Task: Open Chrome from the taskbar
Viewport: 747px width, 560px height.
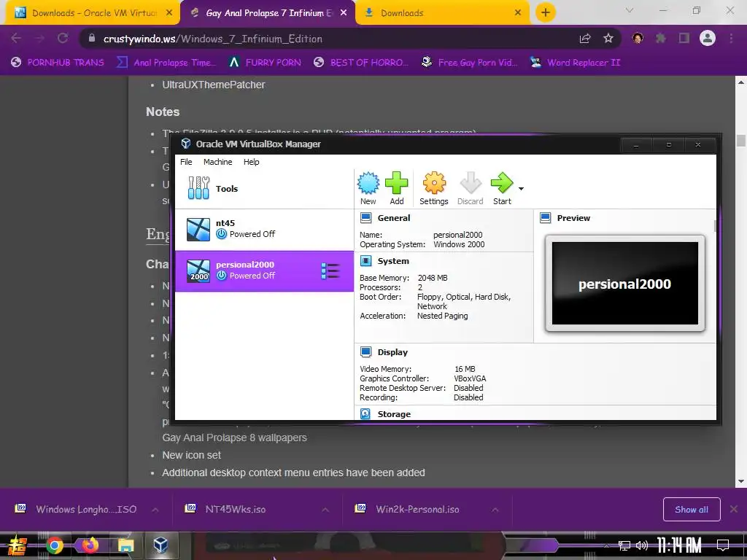Action: [54, 545]
